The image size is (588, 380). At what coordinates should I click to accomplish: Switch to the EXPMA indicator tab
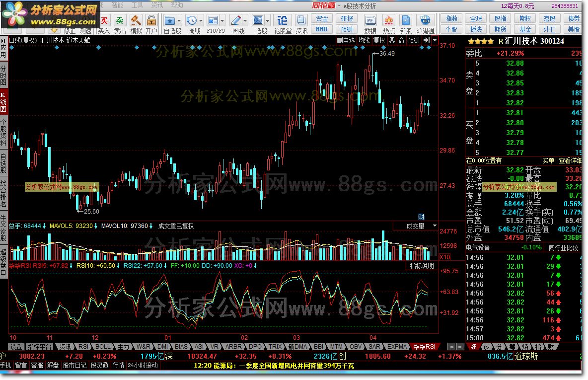click(397, 347)
